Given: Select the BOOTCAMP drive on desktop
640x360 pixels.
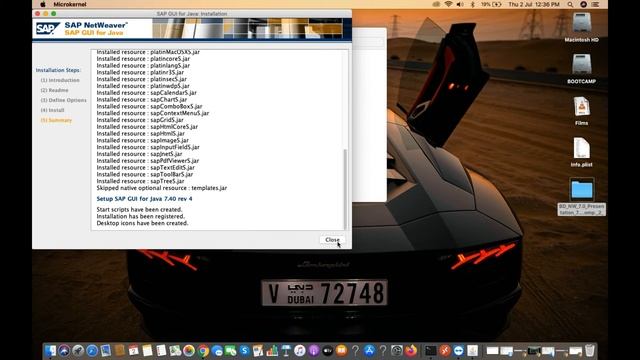Looking at the screenshot, I should [x=582, y=69].
